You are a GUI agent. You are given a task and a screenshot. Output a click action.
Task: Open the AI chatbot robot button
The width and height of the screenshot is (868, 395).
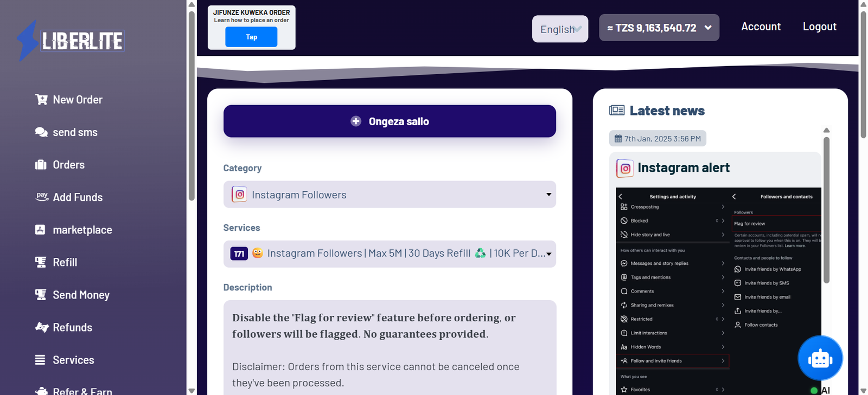[x=820, y=358]
